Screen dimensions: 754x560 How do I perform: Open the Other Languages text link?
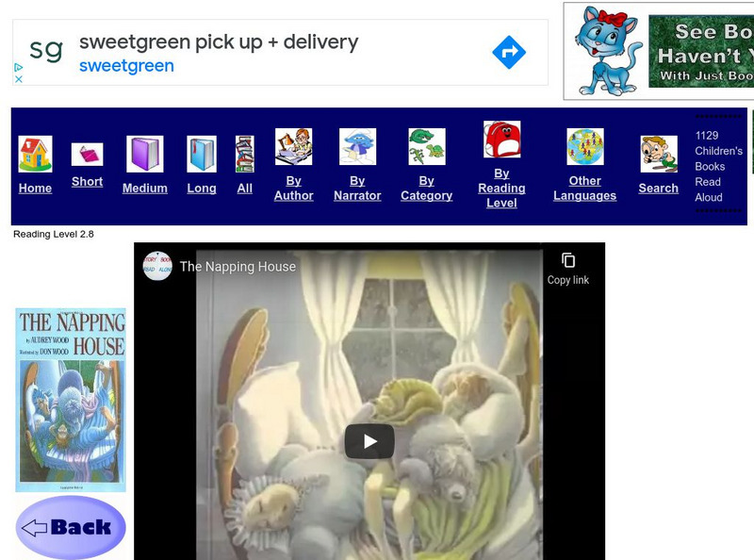coord(584,189)
